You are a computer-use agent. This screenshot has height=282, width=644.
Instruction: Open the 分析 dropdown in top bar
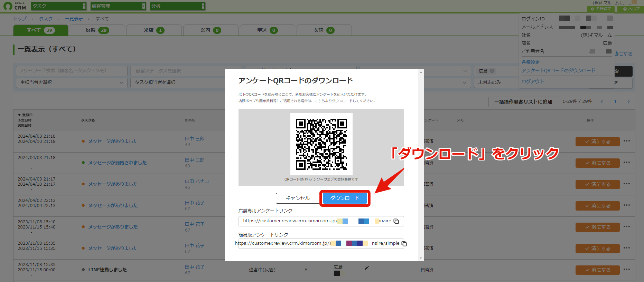click(x=178, y=6)
